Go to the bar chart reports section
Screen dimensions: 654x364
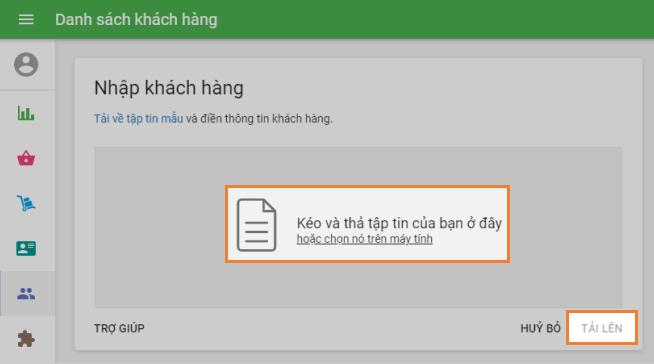[x=26, y=113]
